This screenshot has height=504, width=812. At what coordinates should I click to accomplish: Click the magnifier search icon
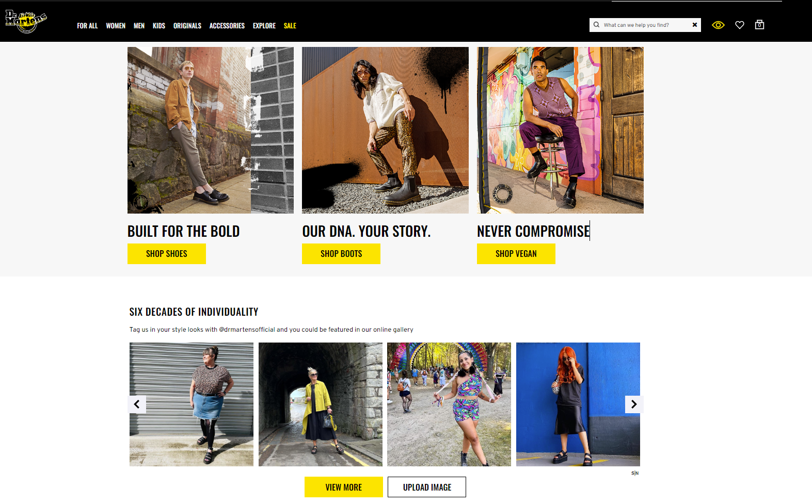pyautogui.click(x=597, y=25)
